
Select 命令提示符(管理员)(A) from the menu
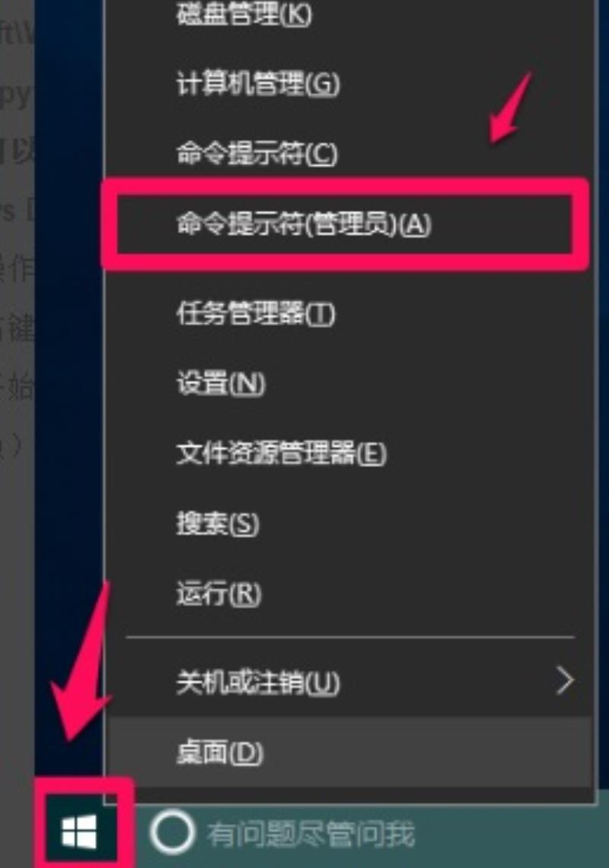pos(345,224)
